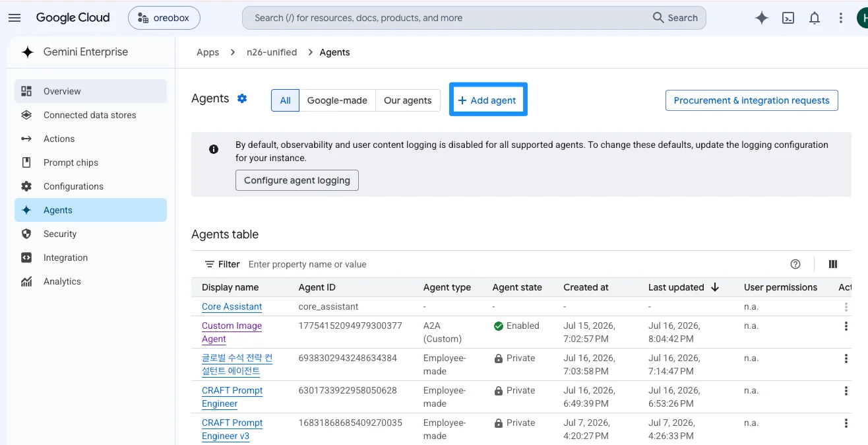Click the Agents table heading
Viewport: 868px width, 445px height.
pyautogui.click(x=225, y=234)
